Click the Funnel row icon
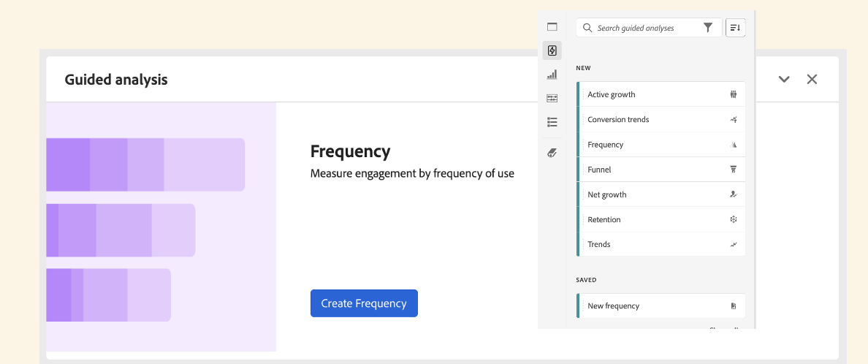 (x=734, y=170)
